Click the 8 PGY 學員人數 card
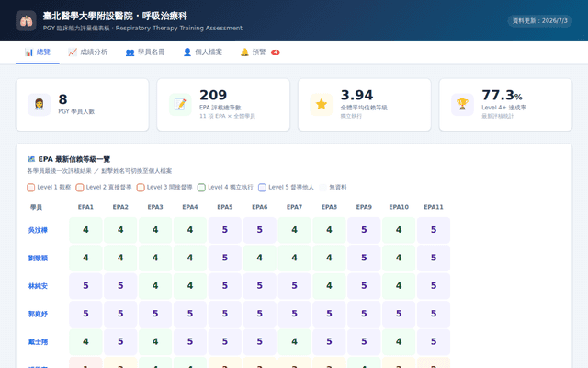 click(x=82, y=105)
